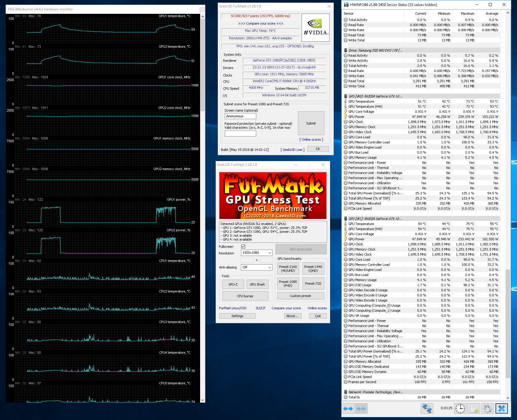
Task: Open the Resolution 1920x1080 dropdown
Action: pos(257,253)
